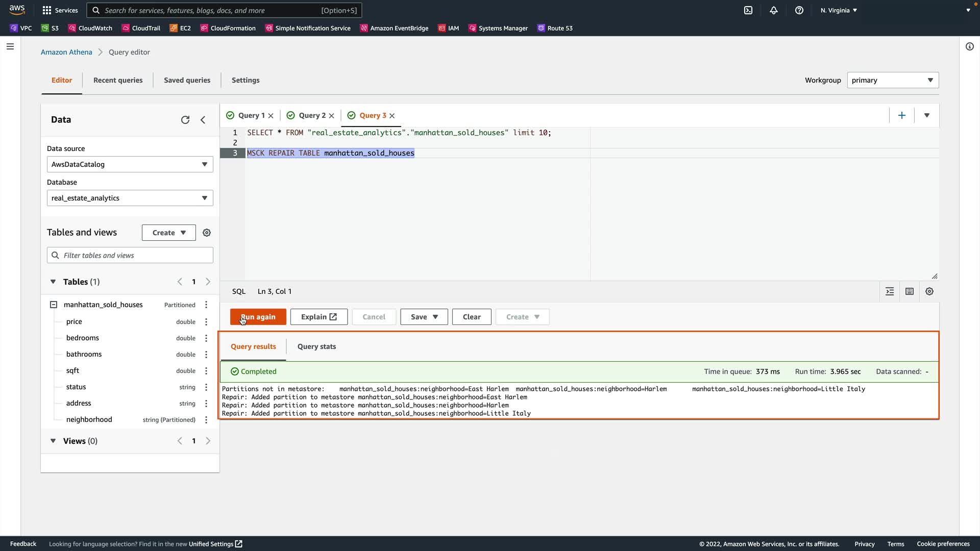Screen dimensions: 980x551
Task: Click the Run again button
Action: tap(258, 317)
